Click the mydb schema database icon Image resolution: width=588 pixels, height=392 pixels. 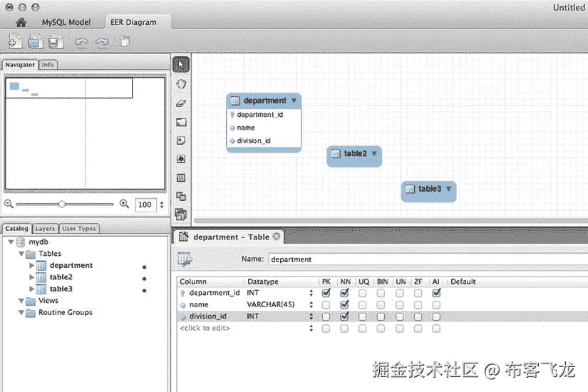click(x=21, y=242)
